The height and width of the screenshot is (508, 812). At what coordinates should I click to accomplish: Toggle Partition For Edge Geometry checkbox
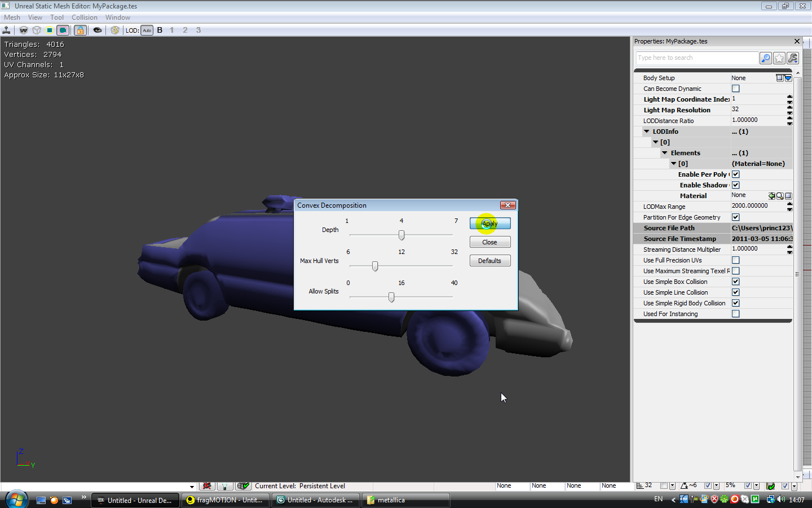click(736, 217)
